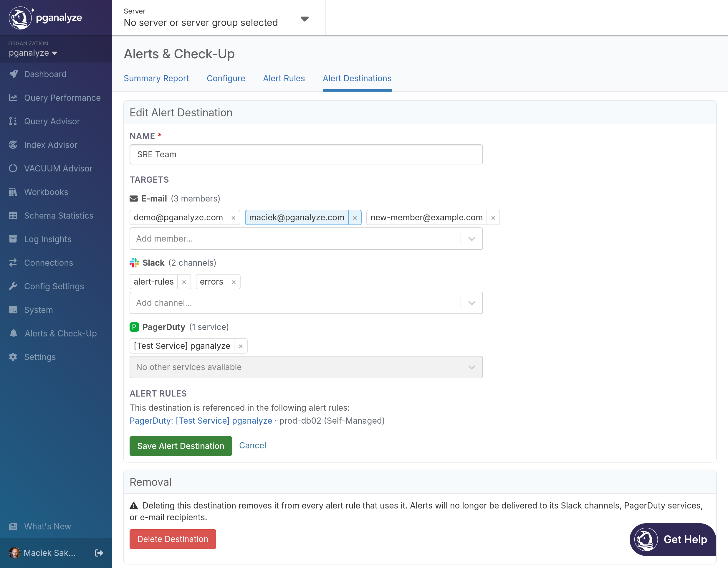Click the Alerts & Check-Up bell icon
This screenshot has height=568, width=728.
point(13,333)
